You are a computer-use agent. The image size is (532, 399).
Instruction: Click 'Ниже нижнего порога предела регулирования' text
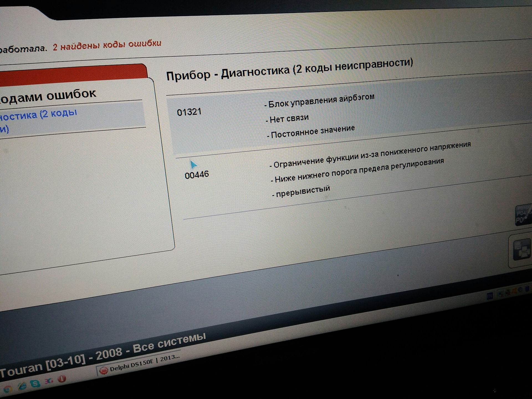(x=357, y=171)
